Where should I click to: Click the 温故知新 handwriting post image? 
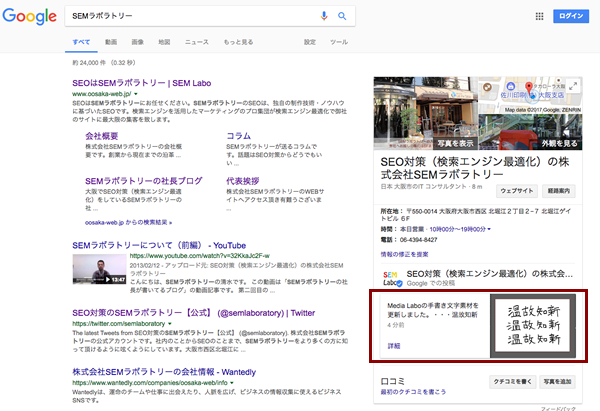tap(533, 326)
